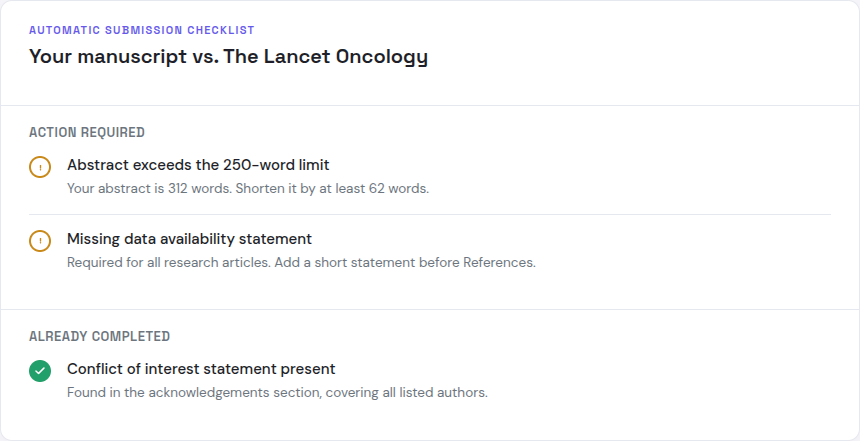860x441 pixels.
Task: Click the 'ALREADY COMPLETED' section label
Action: click(x=100, y=336)
